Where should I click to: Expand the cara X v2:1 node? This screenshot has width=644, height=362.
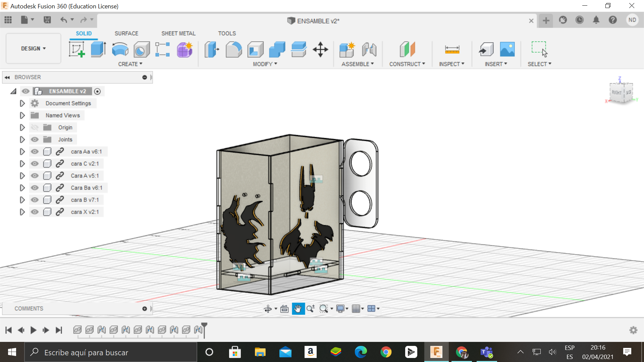coord(22,212)
